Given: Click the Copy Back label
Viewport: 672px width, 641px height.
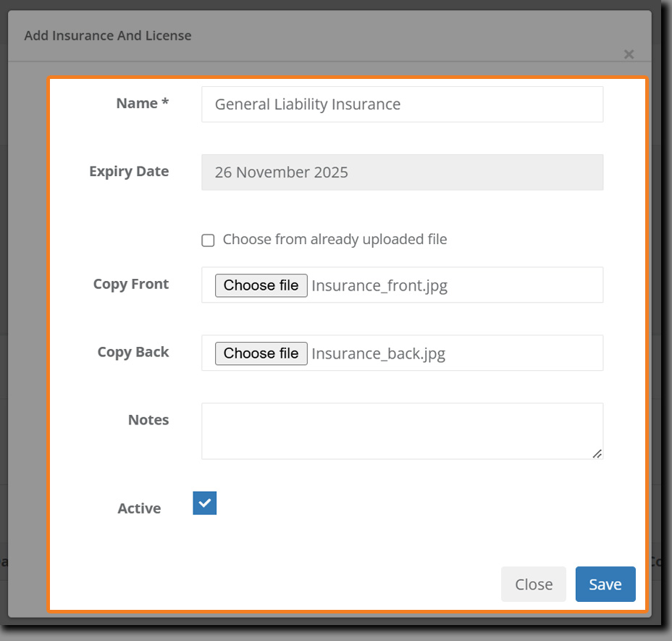Looking at the screenshot, I should (x=133, y=352).
